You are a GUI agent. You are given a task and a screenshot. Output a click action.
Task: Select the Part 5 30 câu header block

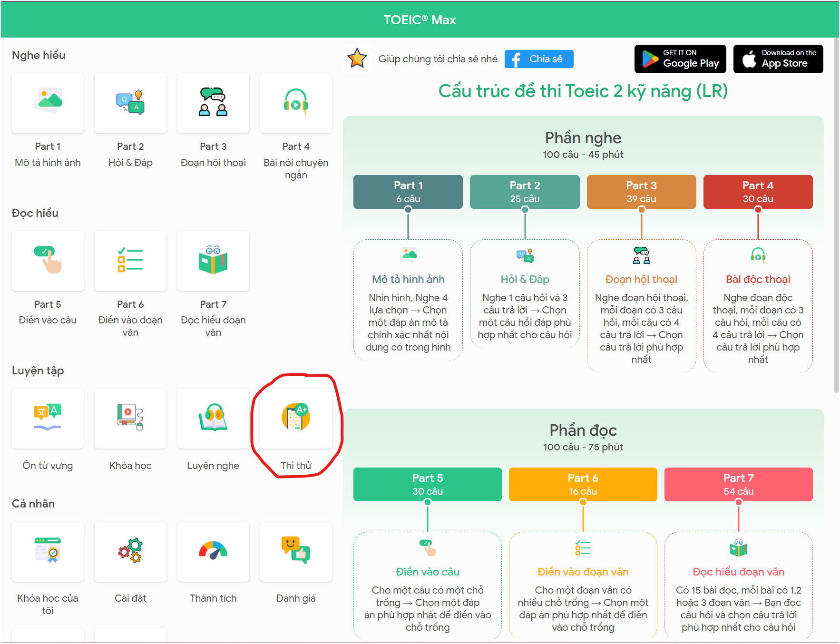click(x=428, y=484)
